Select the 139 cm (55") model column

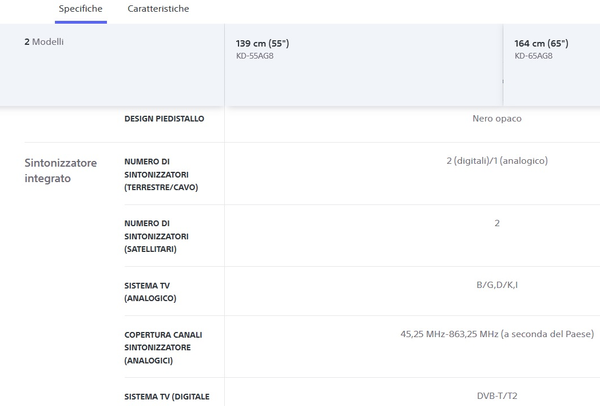tap(262, 44)
